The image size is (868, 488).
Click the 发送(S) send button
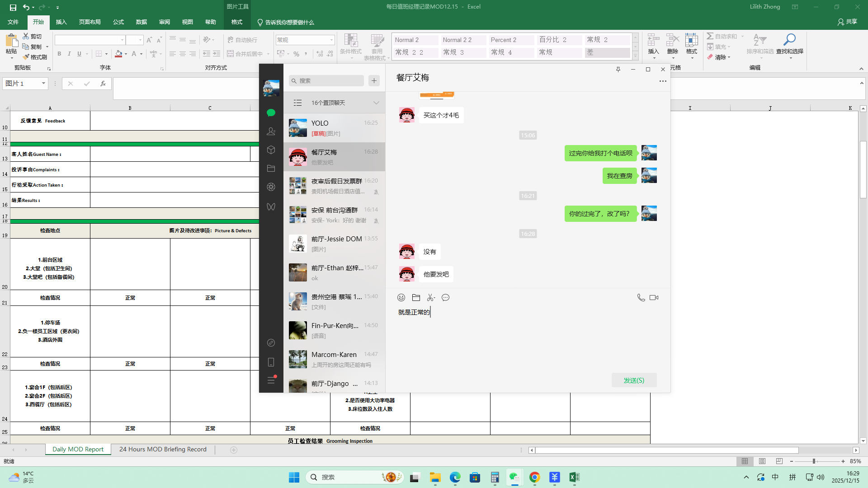[x=634, y=380]
